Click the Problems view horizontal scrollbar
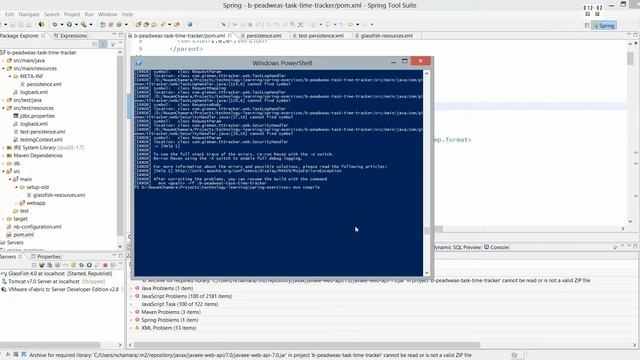 [x=382, y=345]
